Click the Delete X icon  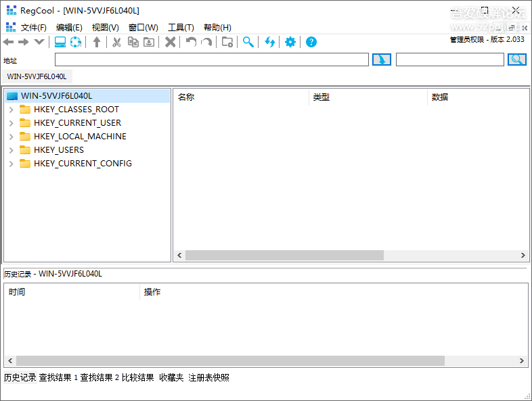170,42
